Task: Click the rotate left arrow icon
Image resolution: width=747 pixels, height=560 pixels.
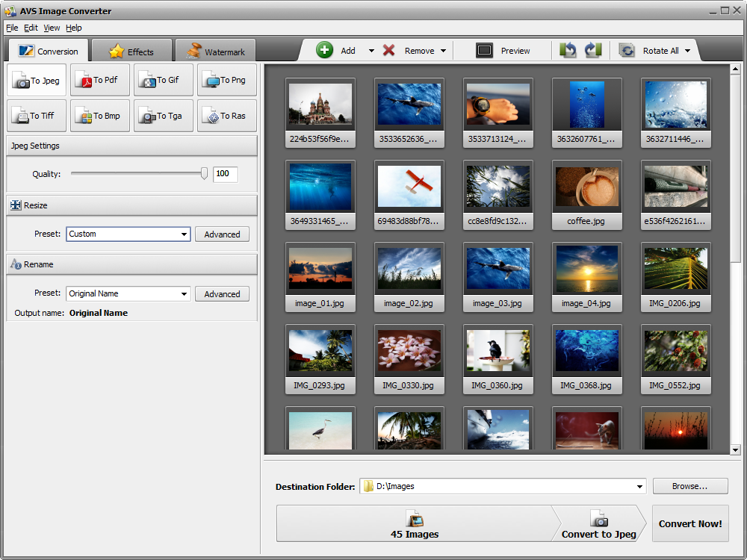Action: tap(568, 50)
